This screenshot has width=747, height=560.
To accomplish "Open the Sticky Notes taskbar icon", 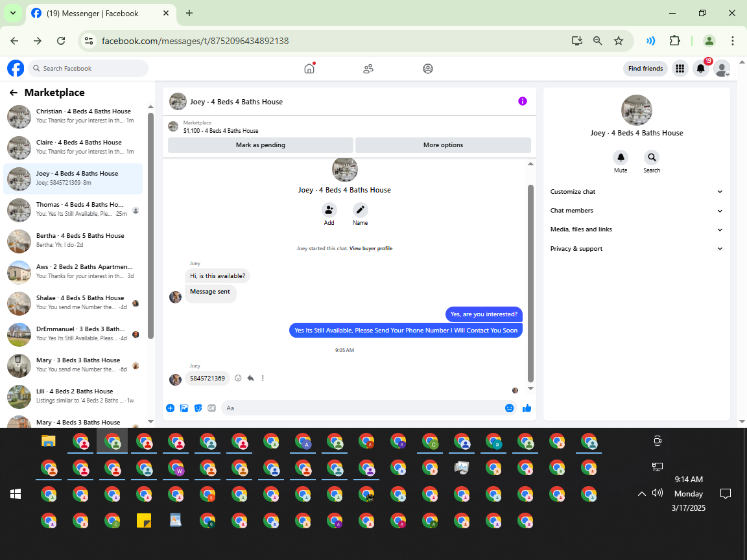I will click(x=144, y=520).
